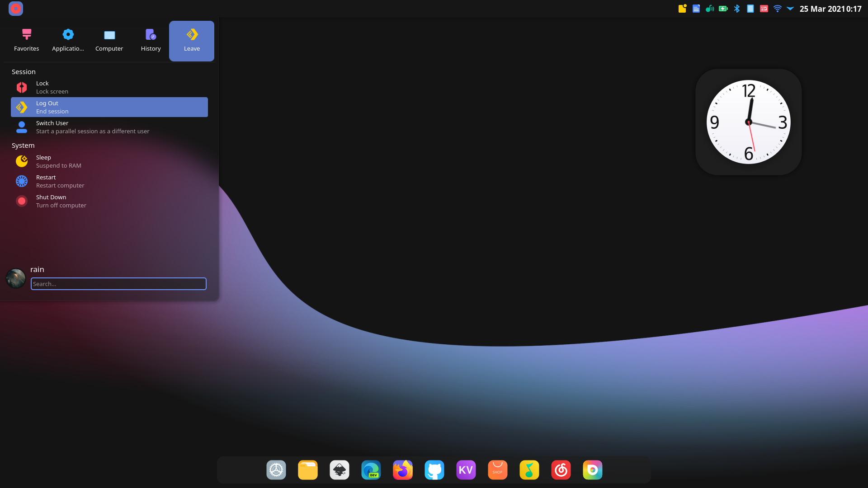Open Inkscape from the dock

pos(340,470)
